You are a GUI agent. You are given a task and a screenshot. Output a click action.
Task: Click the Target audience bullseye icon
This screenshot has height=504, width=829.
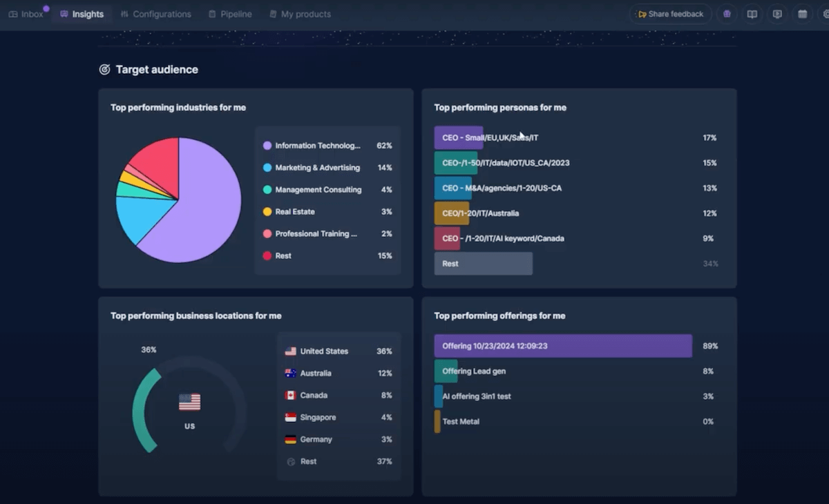[x=105, y=70]
